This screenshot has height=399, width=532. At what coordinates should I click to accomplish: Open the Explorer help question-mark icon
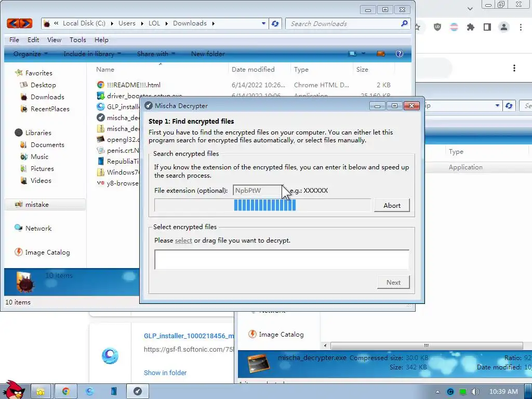tap(400, 54)
